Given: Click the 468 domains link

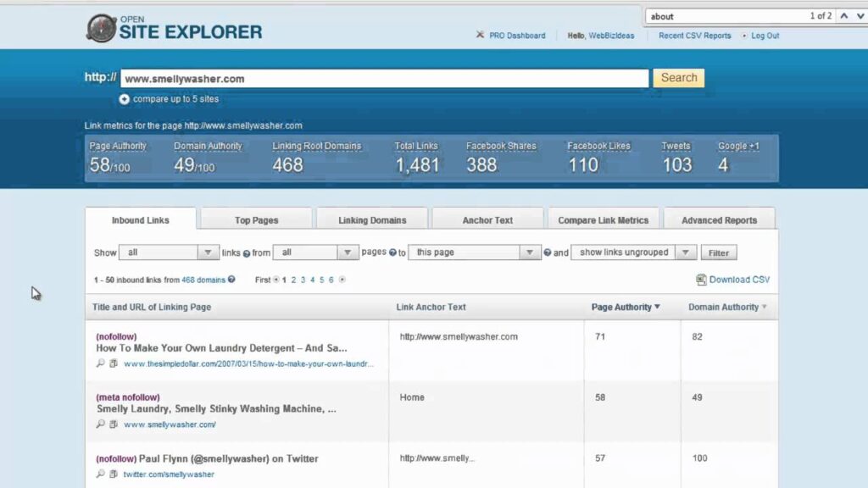Looking at the screenshot, I should tap(203, 280).
